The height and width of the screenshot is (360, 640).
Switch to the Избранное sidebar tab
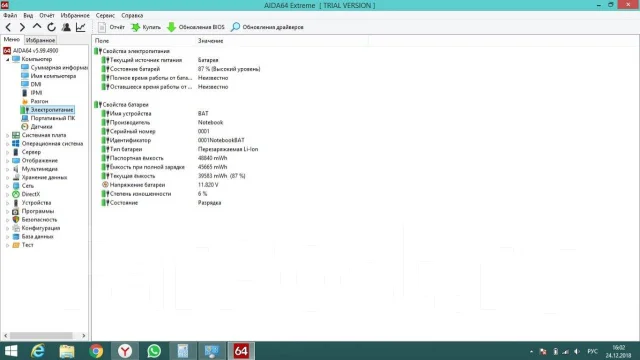[40, 40]
